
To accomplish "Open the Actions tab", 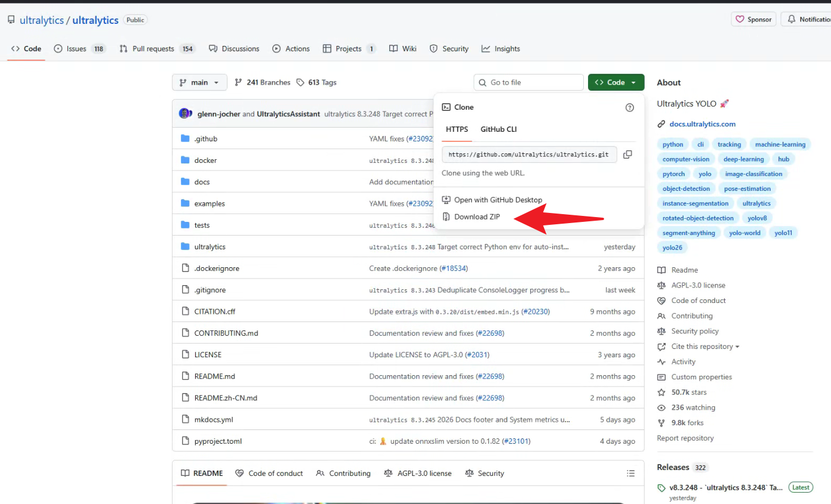I will (291, 49).
